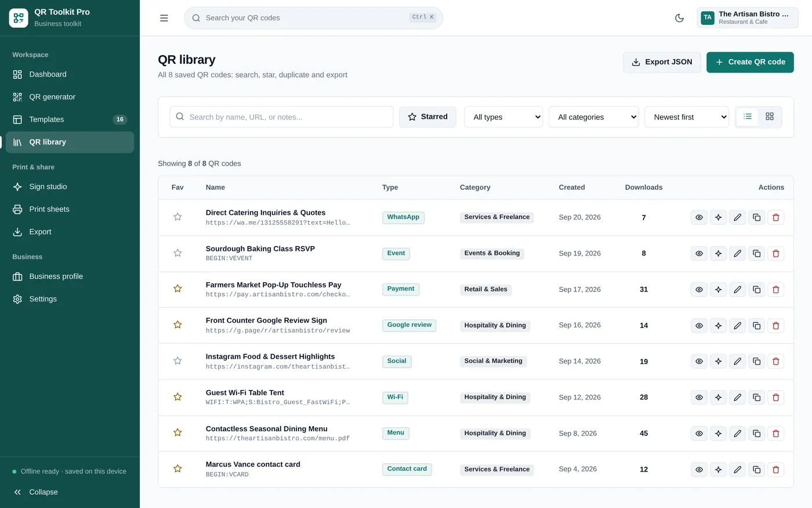Image resolution: width=812 pixels, height=508 pixels.
Task: Unstar the Guest Wi-Fi Table Tent row
Action: 177,397
